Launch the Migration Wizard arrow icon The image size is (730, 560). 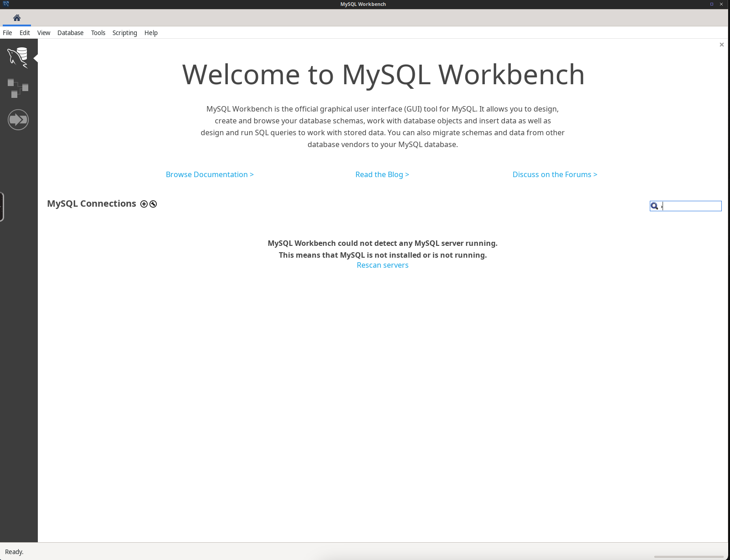(18, 119)
